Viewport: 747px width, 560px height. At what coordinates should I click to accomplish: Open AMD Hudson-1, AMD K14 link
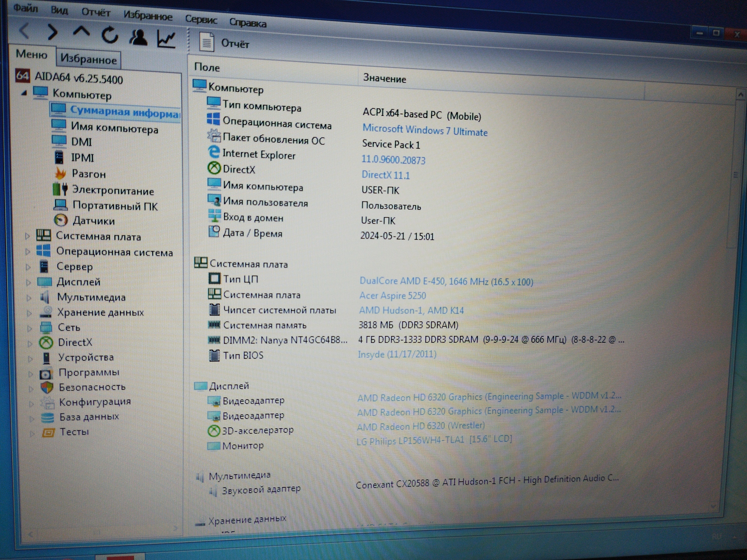point(411,310)
